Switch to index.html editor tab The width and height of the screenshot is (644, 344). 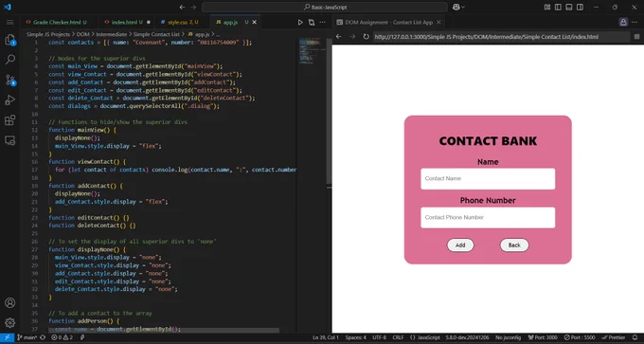[x=127, y=22]
